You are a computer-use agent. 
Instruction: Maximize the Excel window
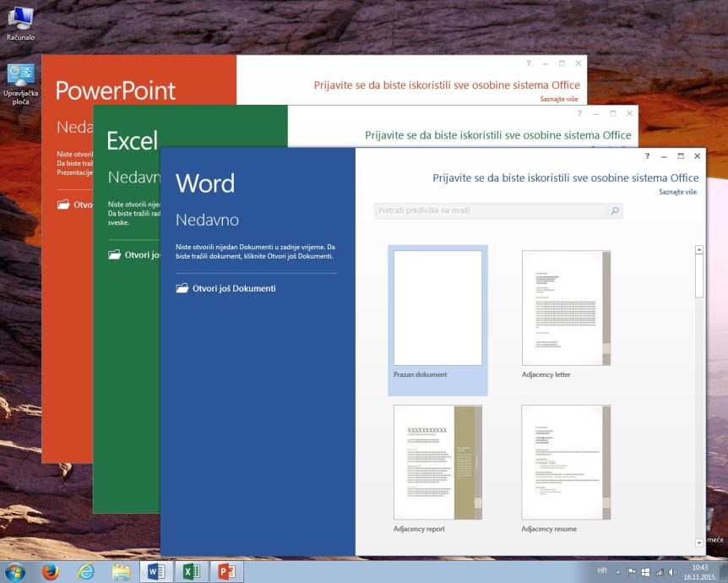(613, 113)
